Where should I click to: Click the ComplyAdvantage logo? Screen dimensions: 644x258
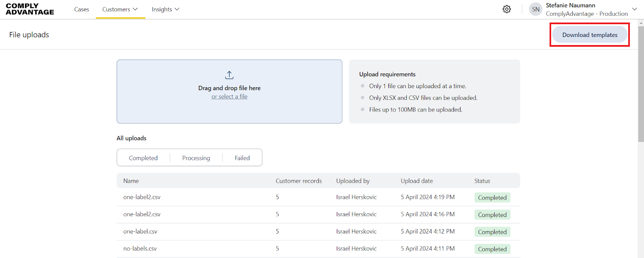(30, 9)
